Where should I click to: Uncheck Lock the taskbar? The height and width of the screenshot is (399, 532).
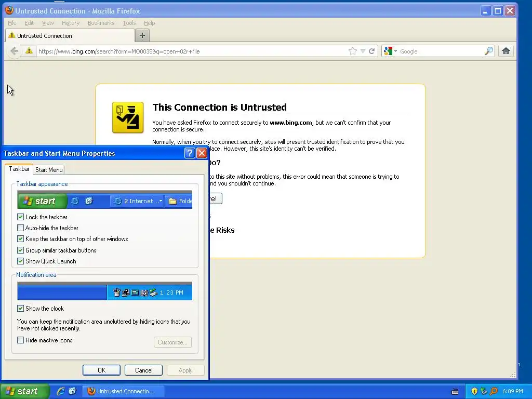point(20,217)
